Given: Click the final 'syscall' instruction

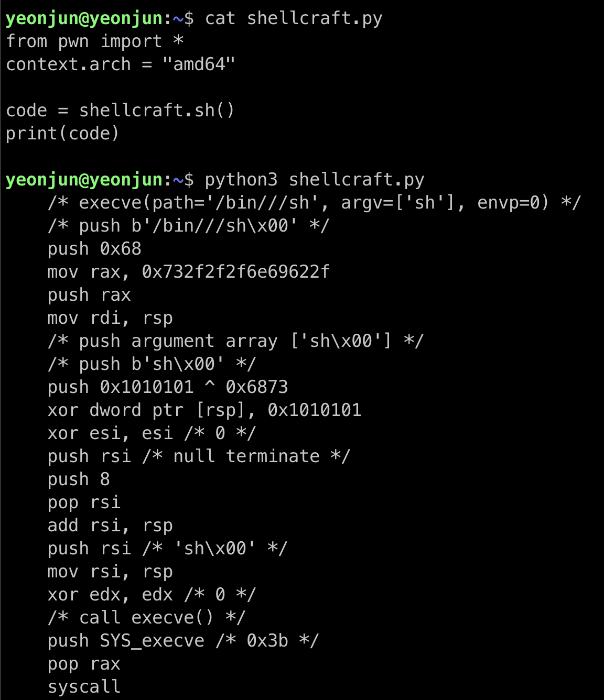Looking at the screenshot, I should 84,687.
